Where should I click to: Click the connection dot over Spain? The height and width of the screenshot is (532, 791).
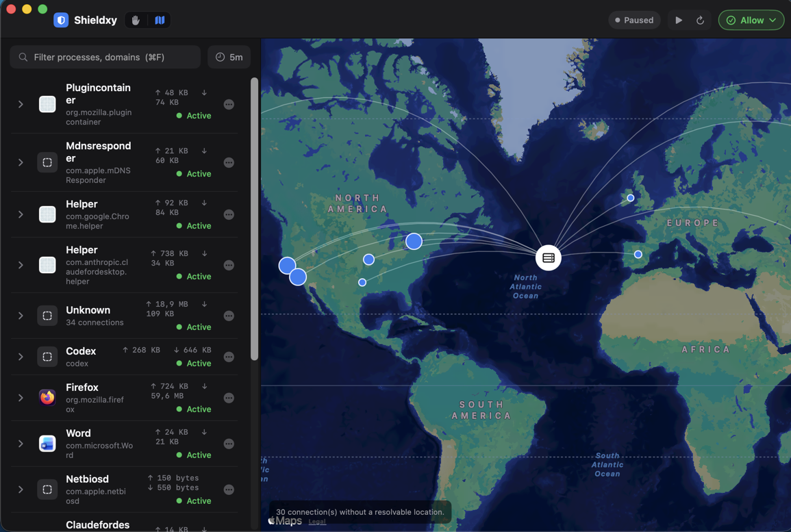point(638,254)
